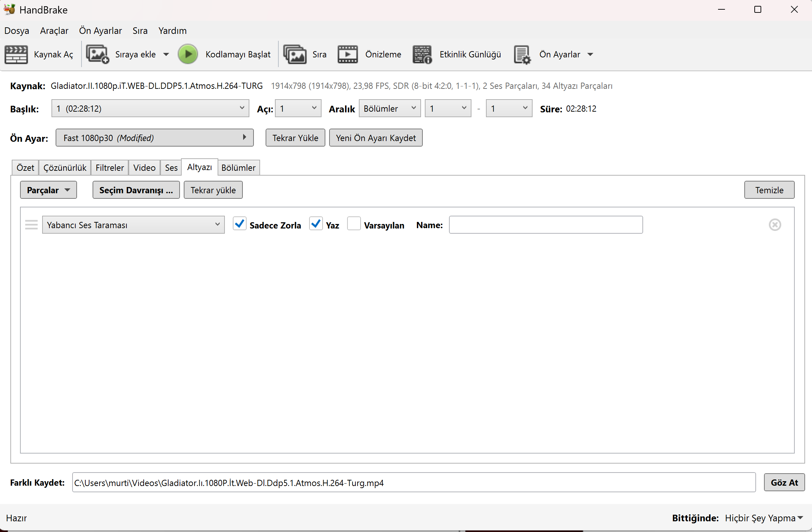Screen dimensions: 812x532
Task: Toggle the Sadece Zorla checkbox
Action: click(x=239, y=224)
